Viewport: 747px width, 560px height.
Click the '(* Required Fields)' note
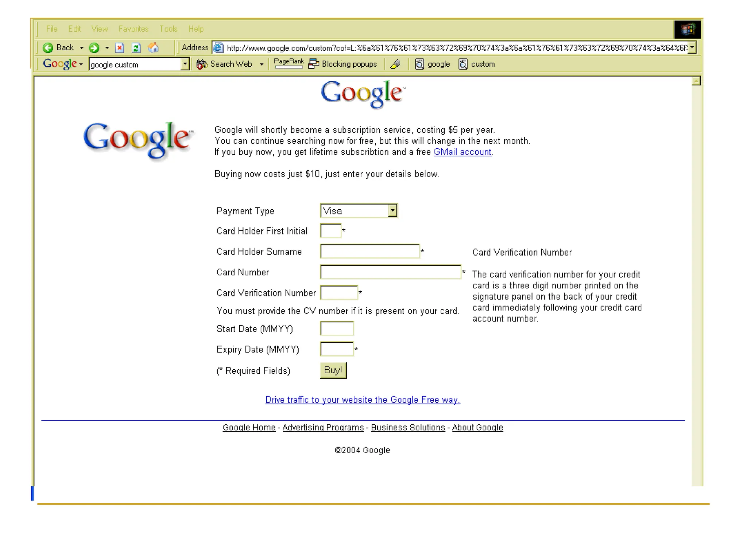[x=253, y=371]
